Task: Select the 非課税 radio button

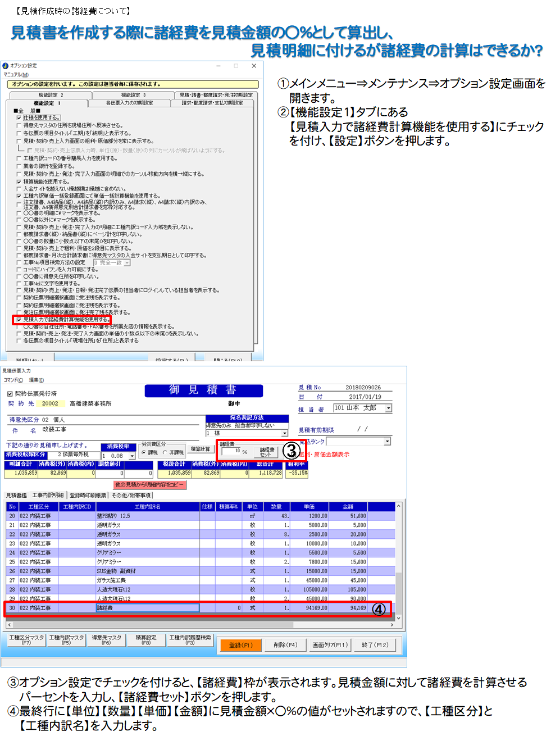Action: tap(165, 452)
